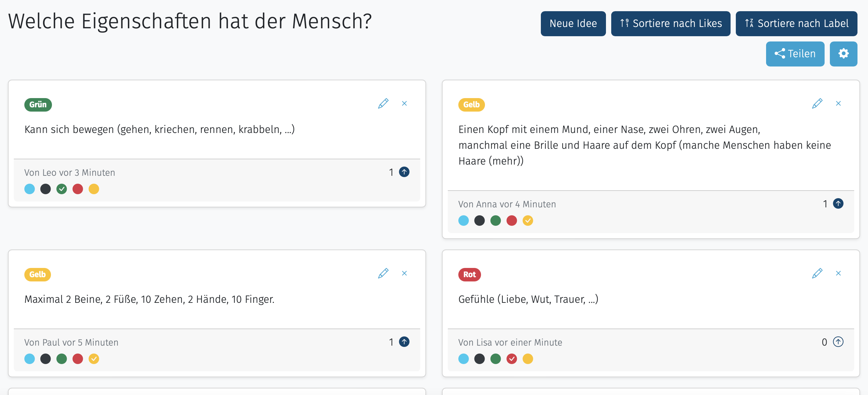Set Lisa's idea label to blue
The image size is (868, 395).
pyautogui.click(x=464, y=359)
